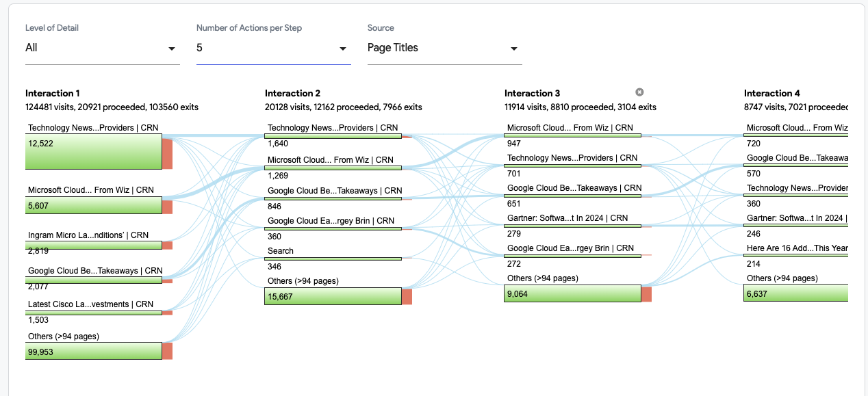Select the 12,522 Technology News node in Interaction 1
Viewport: 868px width, 396px height.
point(94,151)
